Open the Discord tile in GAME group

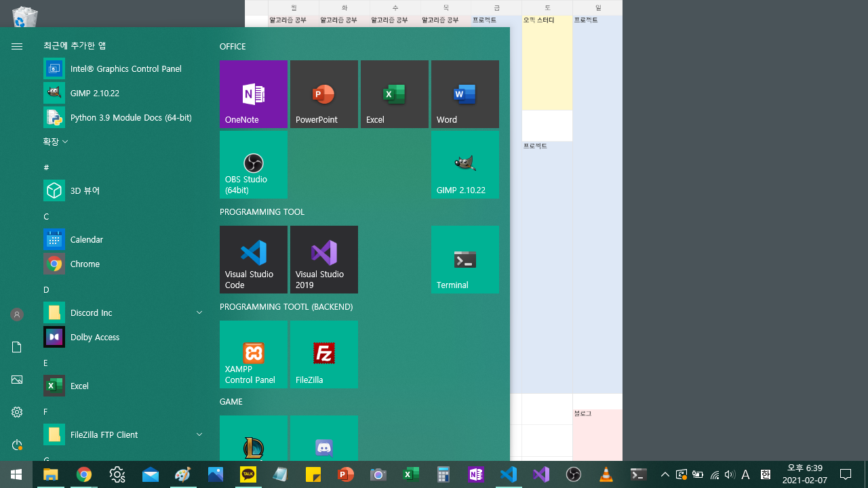click(x=324, y=439)
